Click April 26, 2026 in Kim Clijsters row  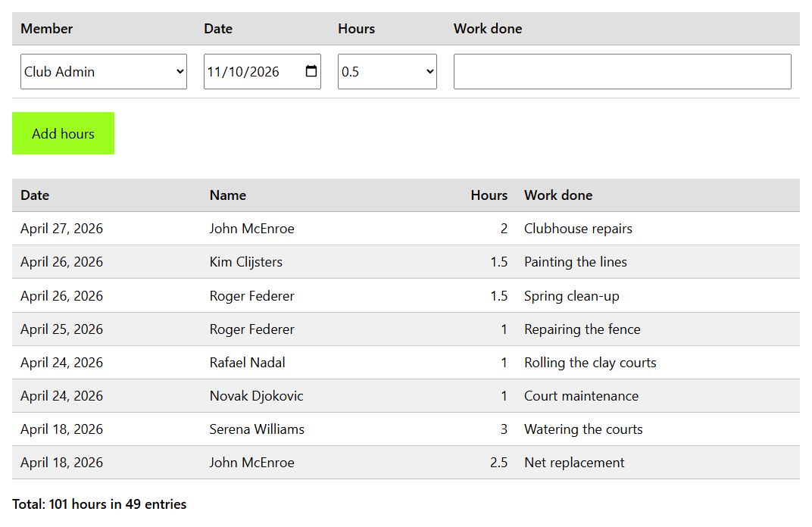click(x=61, y=262)
